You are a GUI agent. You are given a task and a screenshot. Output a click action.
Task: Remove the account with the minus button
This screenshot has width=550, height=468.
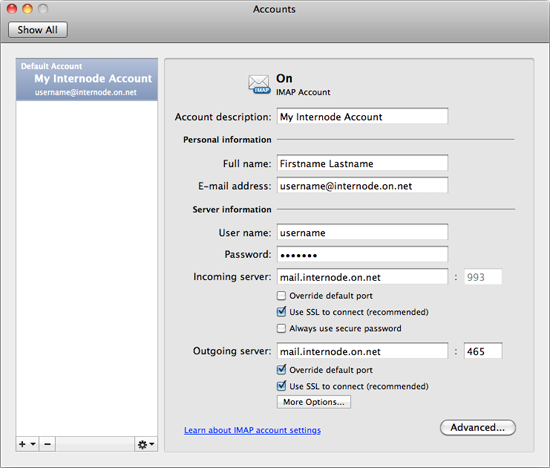tap(47, 444)
